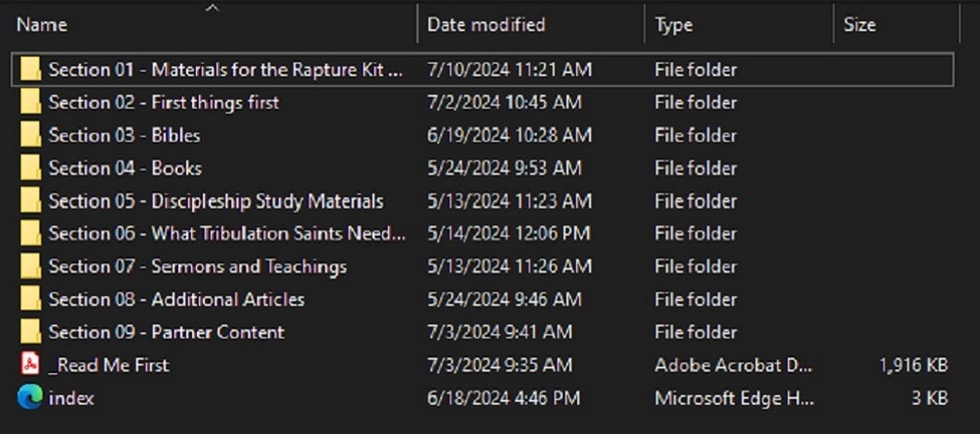This screenshot has width=980, height=434.
Task: Select the index file name
Action: (x=72, y=399)
